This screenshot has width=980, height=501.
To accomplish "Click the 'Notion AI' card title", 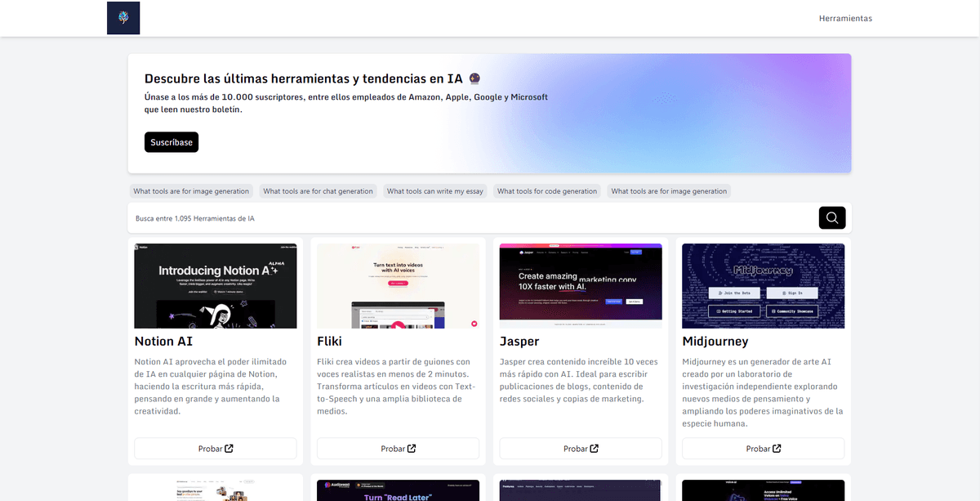I will point(163,341).
